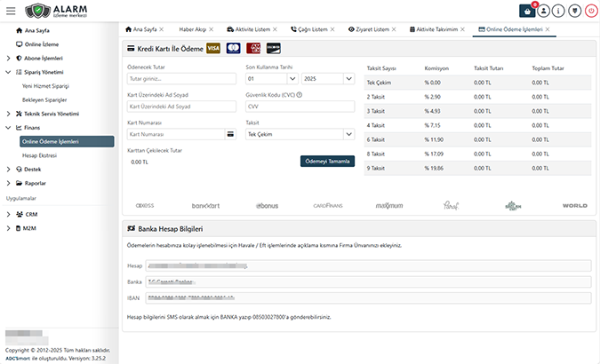The width and height of the screenshot is (600, 364).
Task: Open expiry month dropdown showing 01
Action: click(270, 79)
